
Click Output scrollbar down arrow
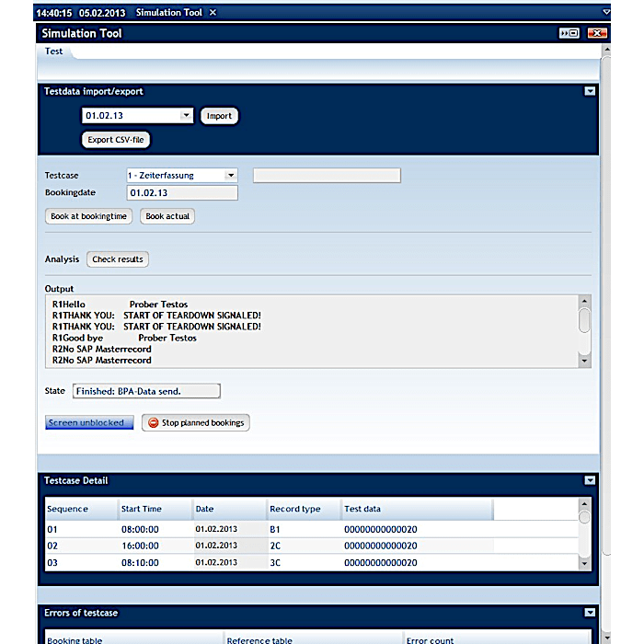coord(584,361)
